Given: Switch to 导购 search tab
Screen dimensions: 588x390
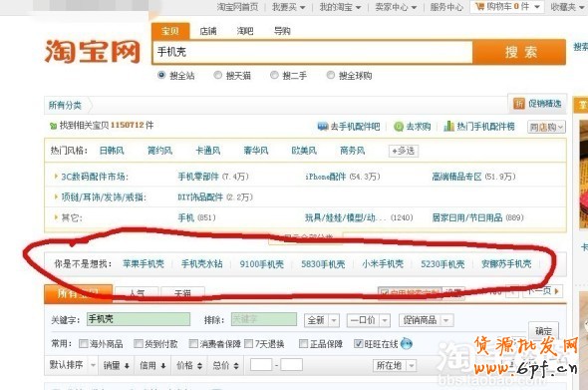Looking at the screenshot, I should click(282, 31).
